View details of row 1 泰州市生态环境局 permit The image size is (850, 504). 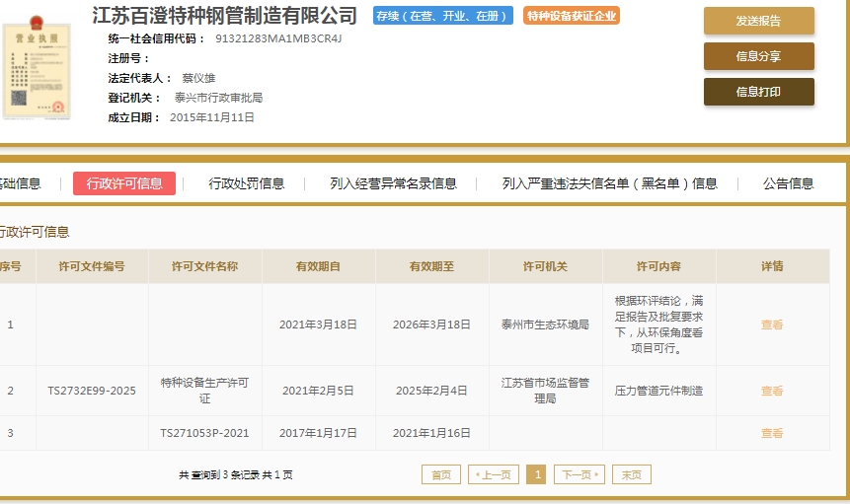[x=772, y=324]
